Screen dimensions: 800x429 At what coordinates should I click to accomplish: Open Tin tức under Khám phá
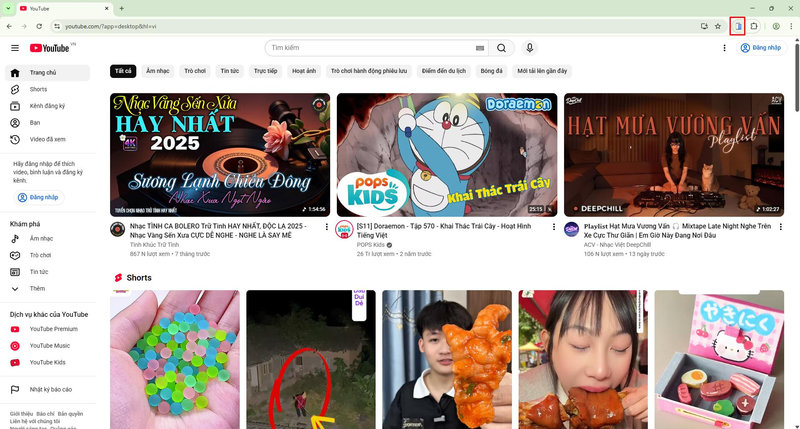(47, 272)
